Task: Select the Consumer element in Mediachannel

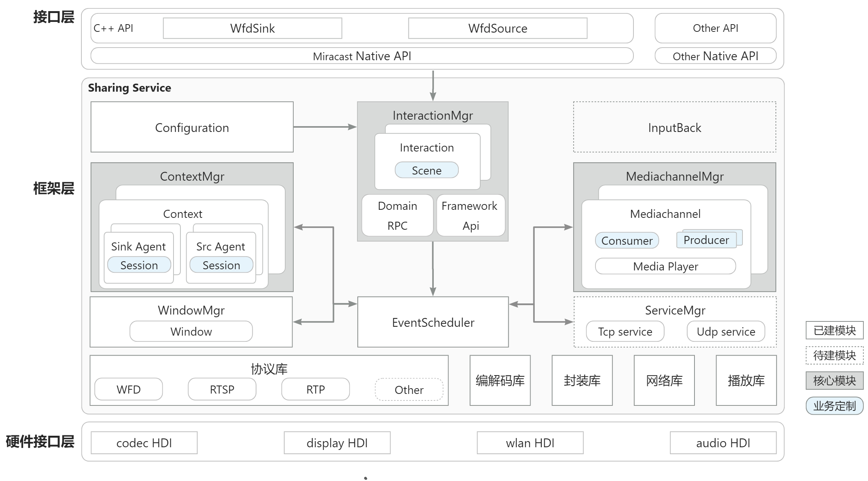Action: pos(627,240)
